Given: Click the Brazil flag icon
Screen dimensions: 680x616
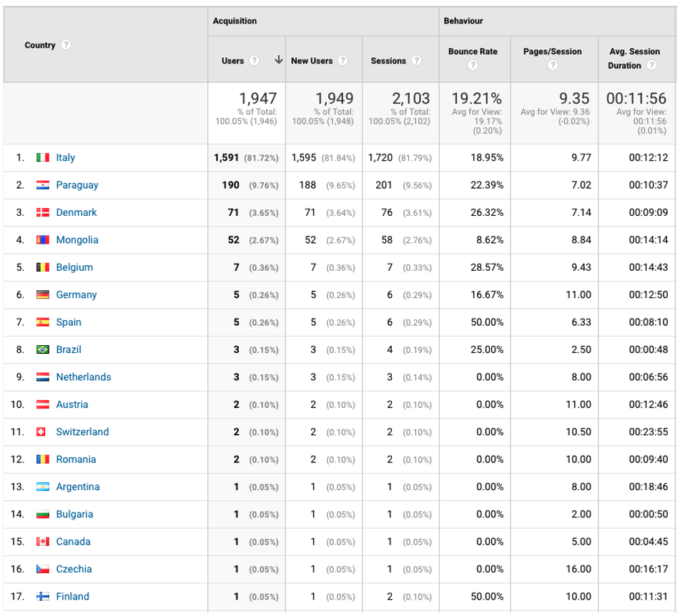Looking at the screenshot, I should pos(43,349).
